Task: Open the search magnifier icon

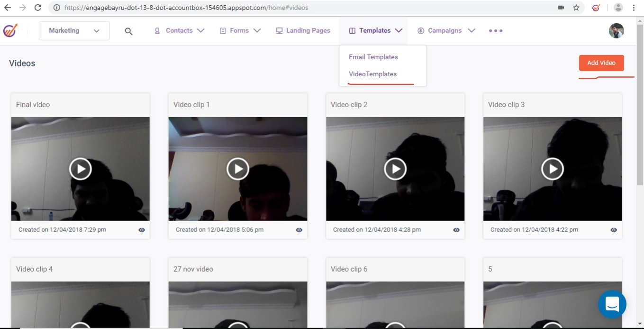Action: [128, 31]
